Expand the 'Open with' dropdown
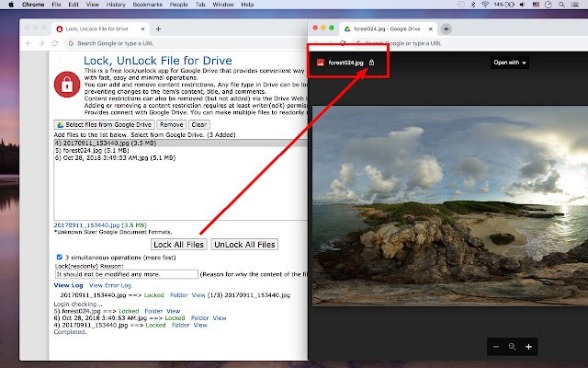Viewport: 588px width, 368px height. click(510, 63)
